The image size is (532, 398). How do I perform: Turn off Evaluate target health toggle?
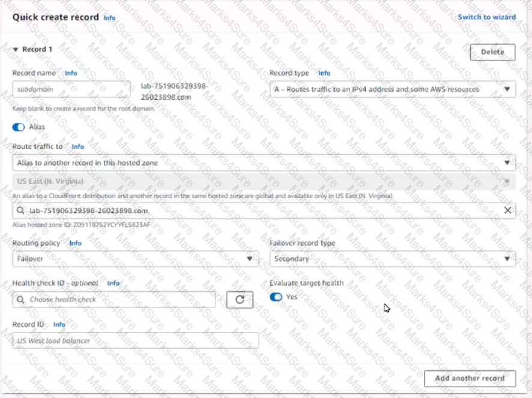click(276, 297)
